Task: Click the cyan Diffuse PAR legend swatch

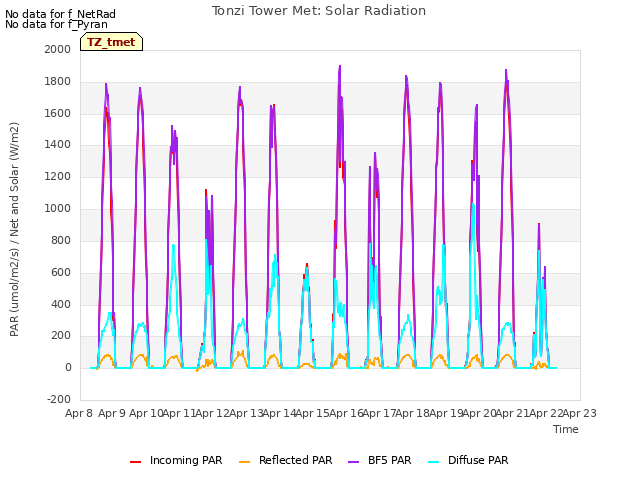Action: tap(433, 462)
